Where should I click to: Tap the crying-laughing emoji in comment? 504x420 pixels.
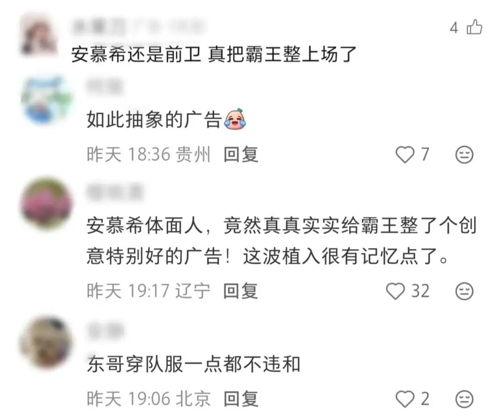[x=235, y=119]
